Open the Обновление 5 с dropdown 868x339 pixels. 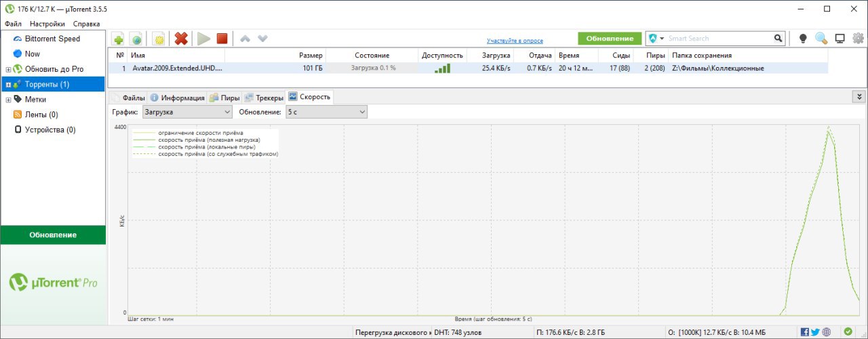[x=326, y=112]
